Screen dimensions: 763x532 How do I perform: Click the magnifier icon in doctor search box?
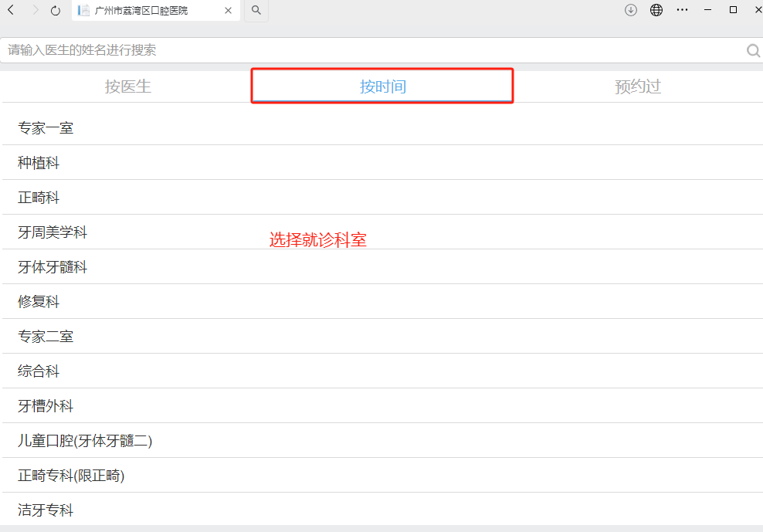pos(753,51)
